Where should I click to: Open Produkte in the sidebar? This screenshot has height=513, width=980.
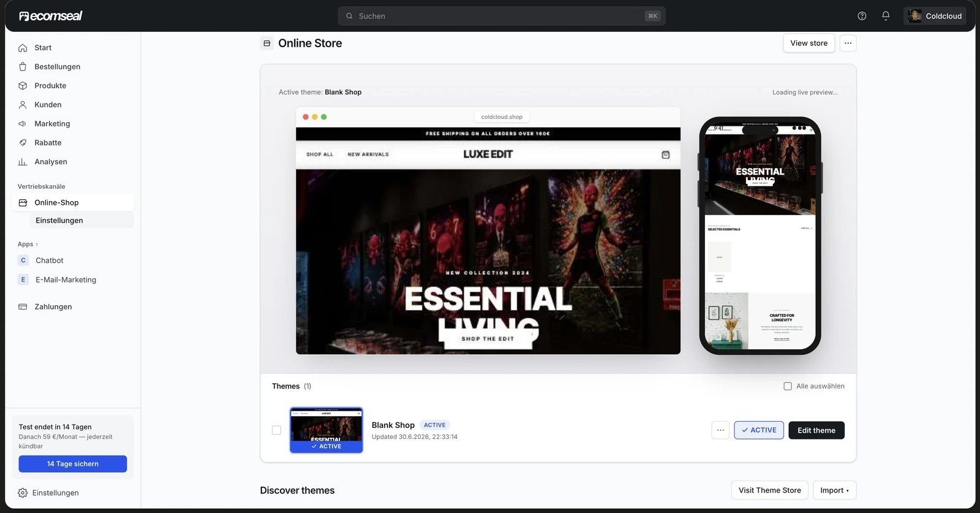point(73,86)
